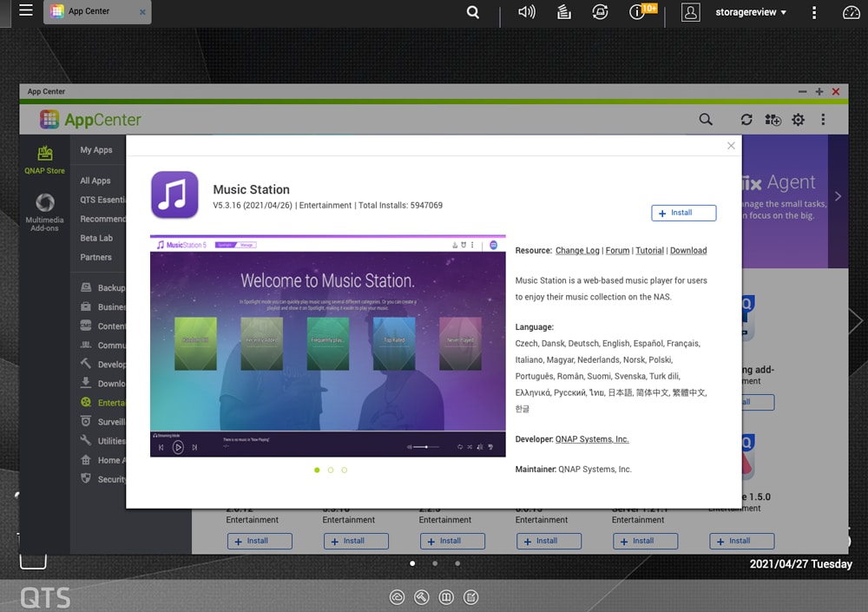
Task: Switch to second desktop page dot
Action: (435, 563)
